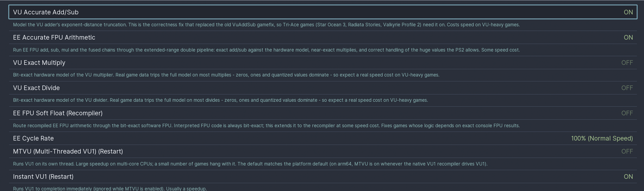
Task: Click the OFF value beside VU Exact Divide
Action: click(x=627, y=88)
